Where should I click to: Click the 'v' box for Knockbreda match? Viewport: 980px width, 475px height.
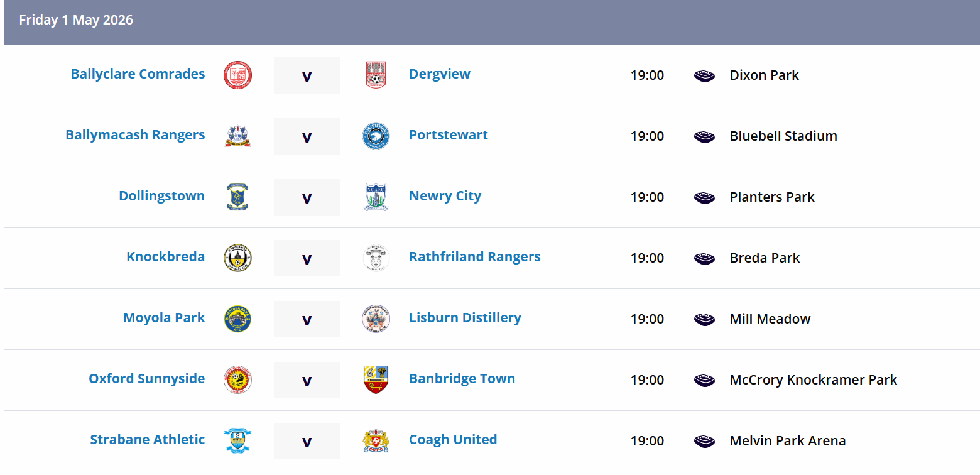307,258
